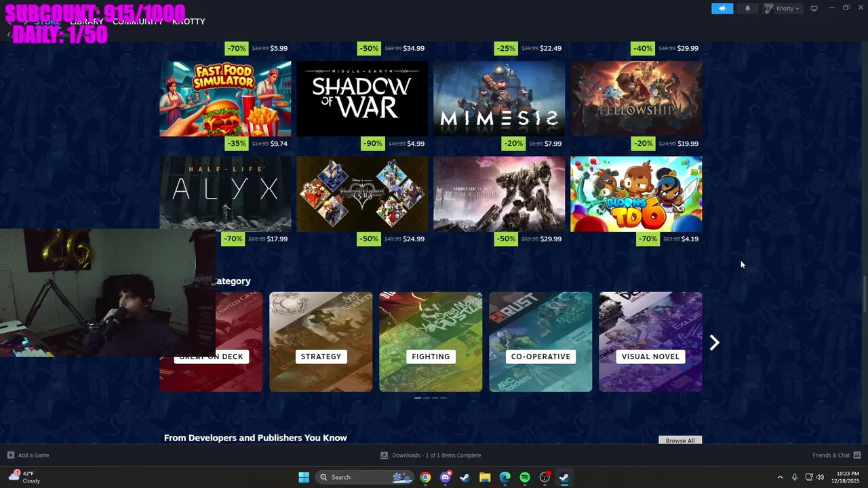Open Google Chrome from taskbar
The image size is (868, 488).
(x=425, y=477)
